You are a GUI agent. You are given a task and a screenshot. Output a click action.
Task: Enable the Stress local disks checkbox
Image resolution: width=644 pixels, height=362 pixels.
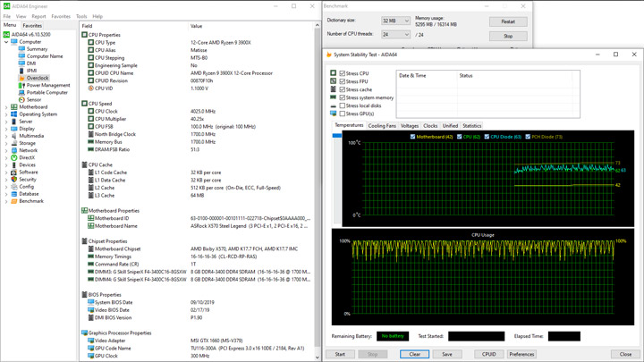343,105
